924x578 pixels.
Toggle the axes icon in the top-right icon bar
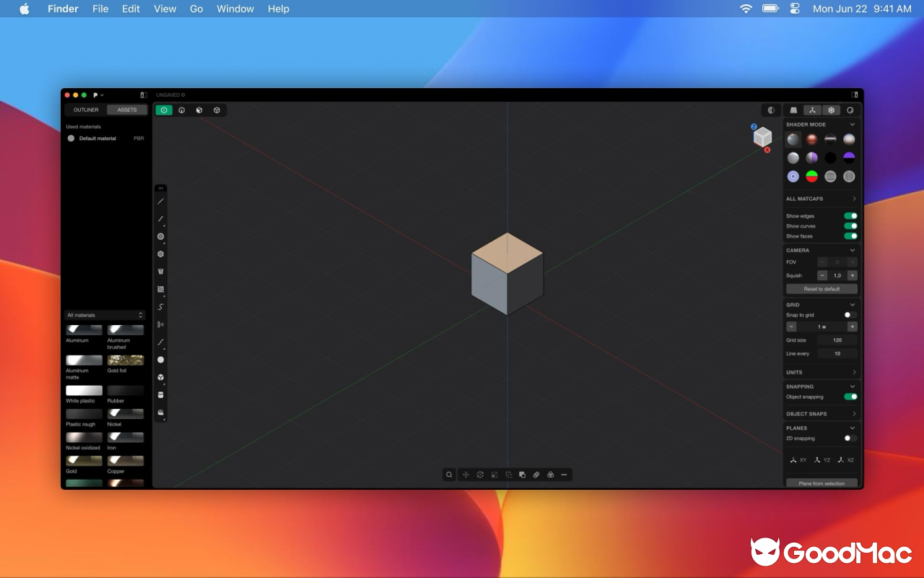coord(812,111)
